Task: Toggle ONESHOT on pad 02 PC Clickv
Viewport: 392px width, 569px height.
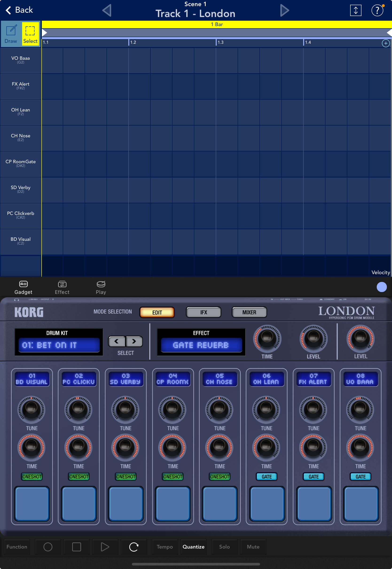Action: click(78, 477)
